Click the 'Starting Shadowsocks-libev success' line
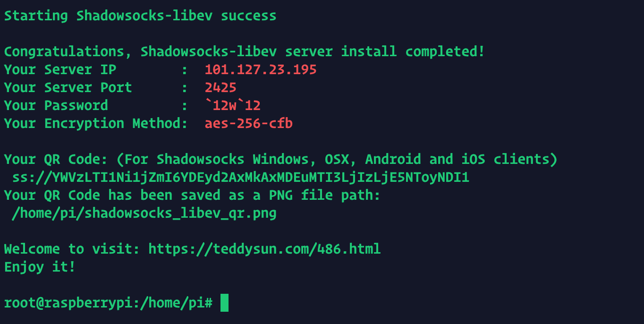 140,16
